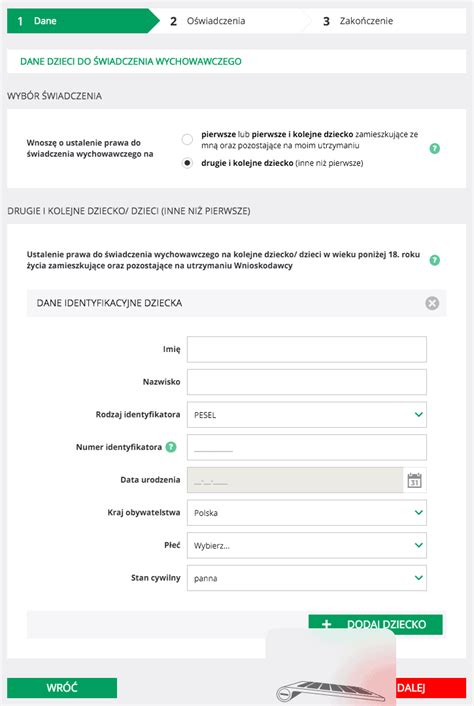The image size is (474, 706).
Task: Open Stan cywilny dropdown showing panna
Action: coord(307,578)
